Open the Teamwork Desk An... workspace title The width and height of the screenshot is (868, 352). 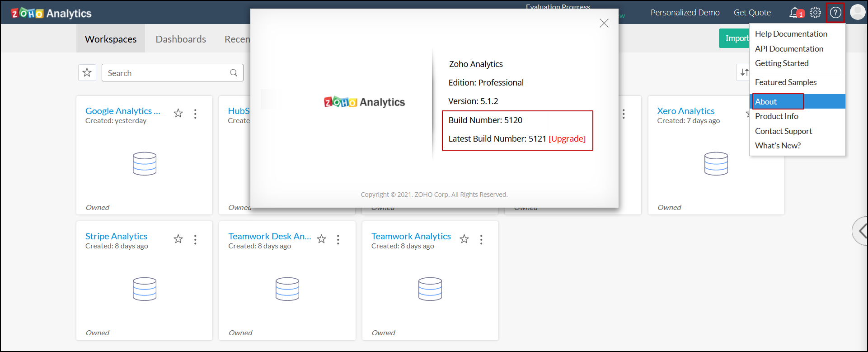[270, 236]
